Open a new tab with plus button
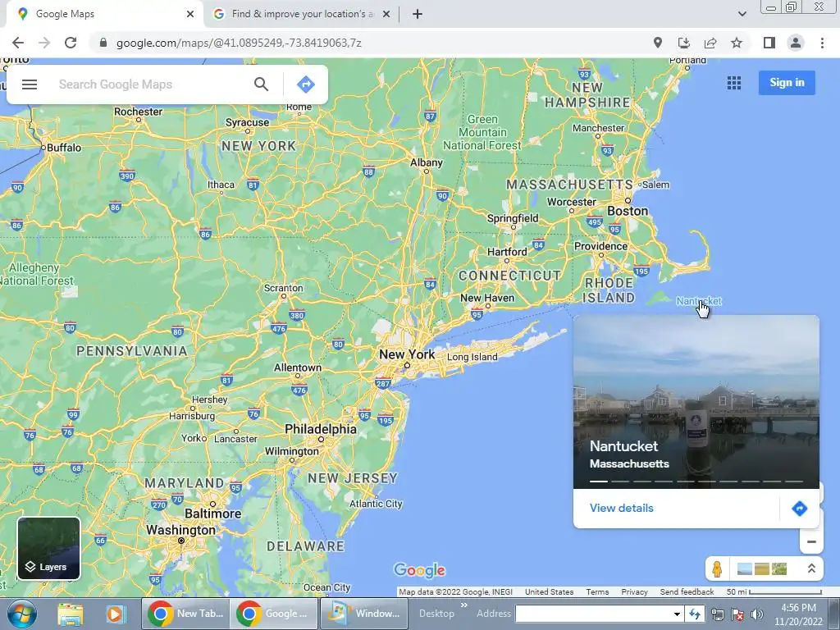The width and height of the screenshot is (840, 630). (x=418, y=14)
